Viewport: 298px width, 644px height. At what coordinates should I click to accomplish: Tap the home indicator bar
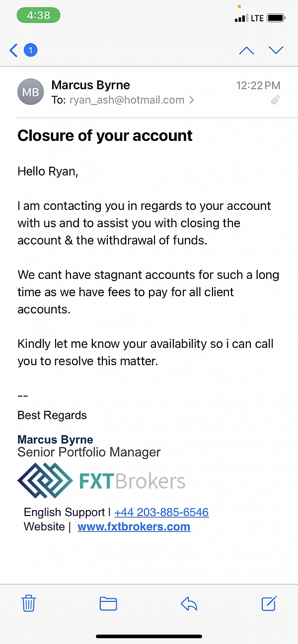tap(149, 636)
